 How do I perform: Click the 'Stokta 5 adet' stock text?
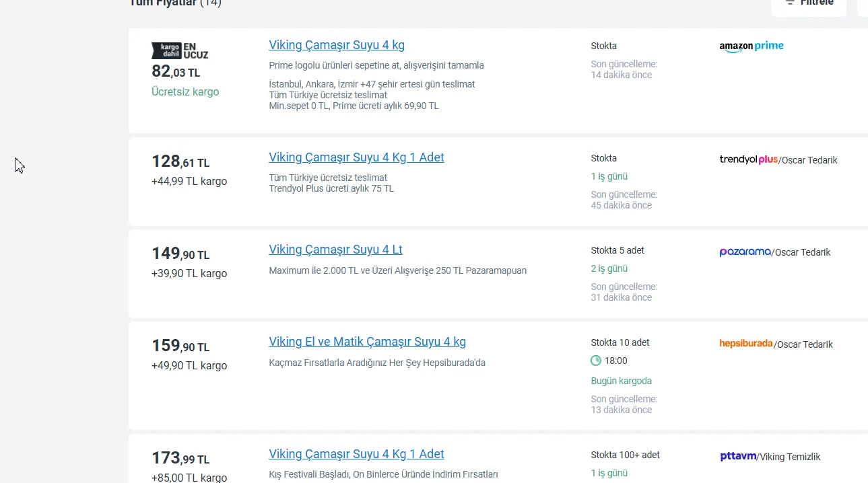(617, 250)
